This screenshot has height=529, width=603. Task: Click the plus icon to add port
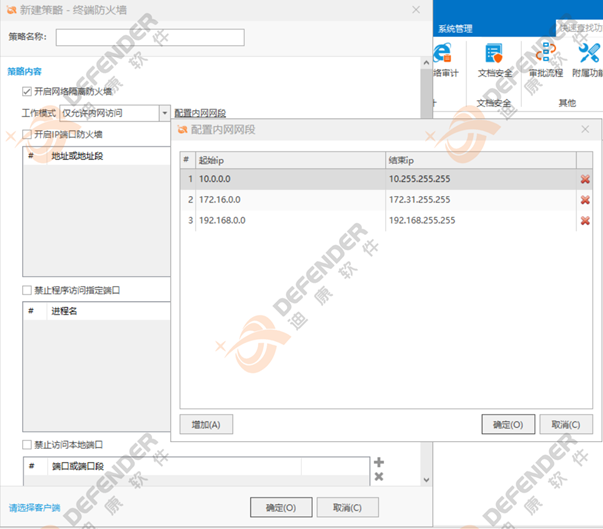(x=379, y=462)
